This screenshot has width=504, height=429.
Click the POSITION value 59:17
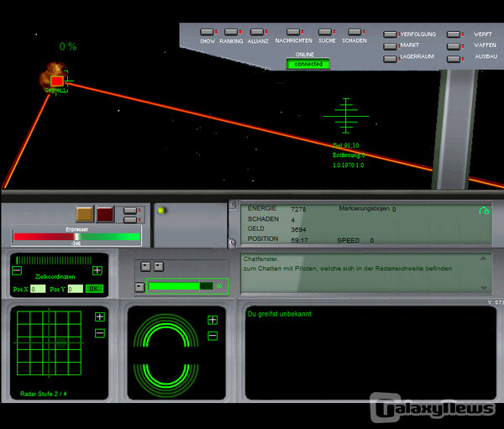[299, 240]
